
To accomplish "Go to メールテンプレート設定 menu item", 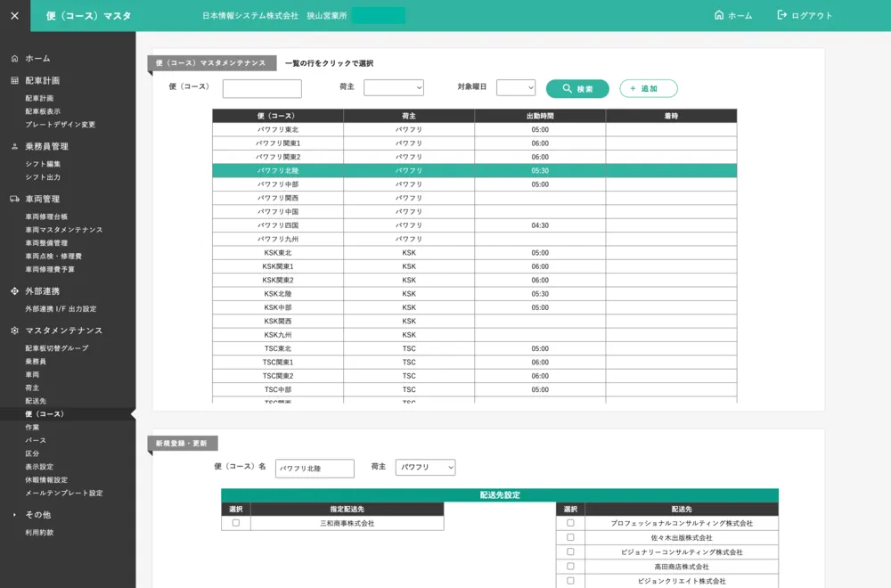I will (x=64, y=493).
